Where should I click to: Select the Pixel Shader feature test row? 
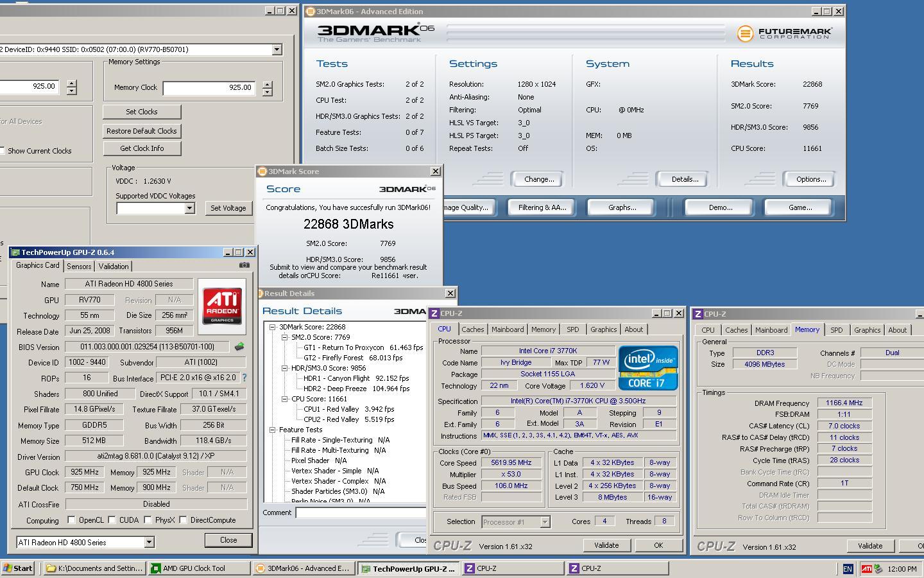[x=319, y=460]
